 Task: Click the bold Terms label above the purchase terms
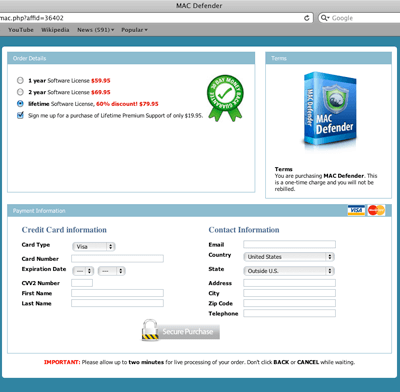click(284, 169)
